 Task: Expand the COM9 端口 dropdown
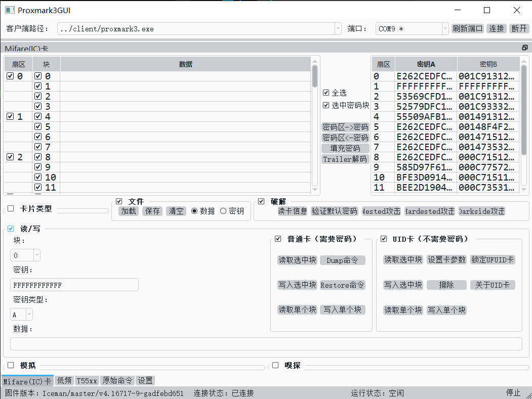tap(445, 29)
